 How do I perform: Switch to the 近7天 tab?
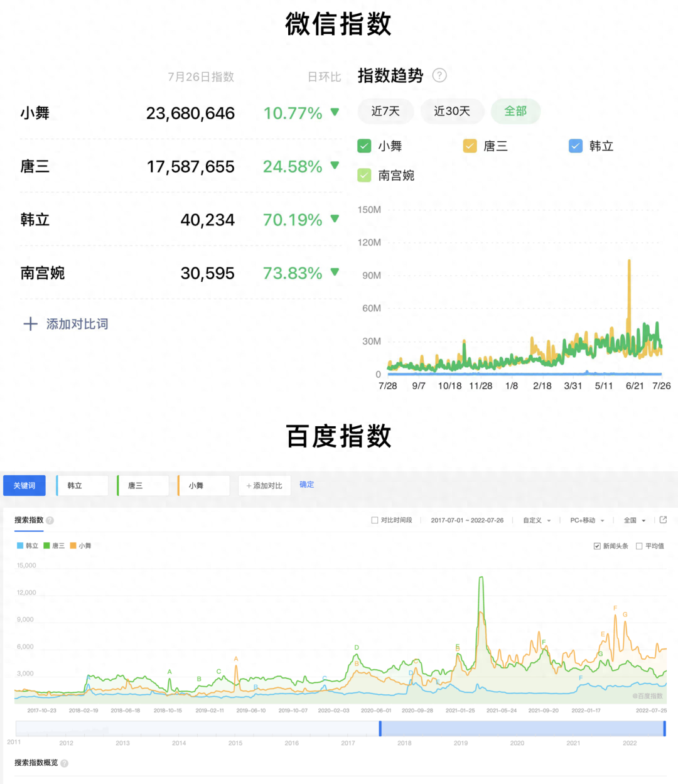385,111
